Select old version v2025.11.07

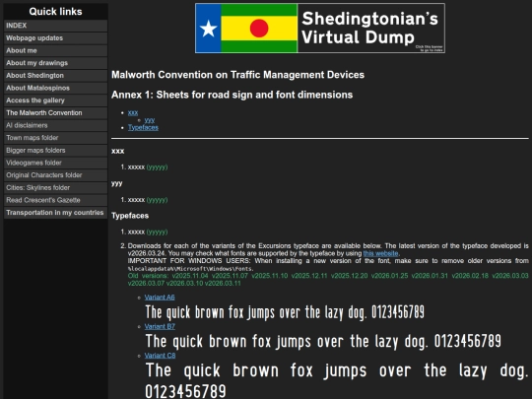(x=230, y=276)
